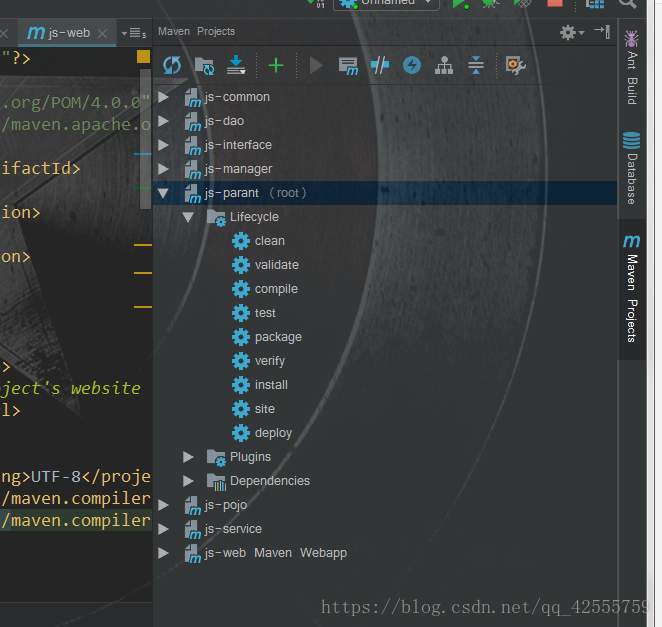Toggle Maven Offline Mode

[x=380, y=66]
